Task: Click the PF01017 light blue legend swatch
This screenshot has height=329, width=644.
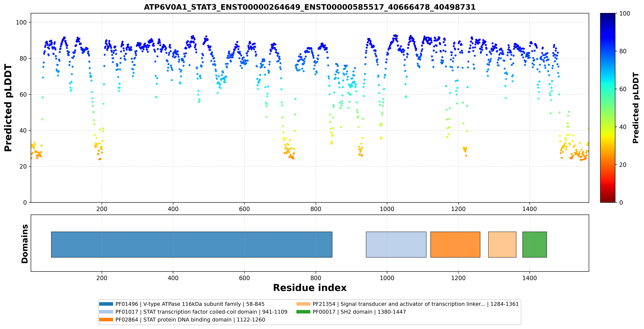Action: pos(106,312)
